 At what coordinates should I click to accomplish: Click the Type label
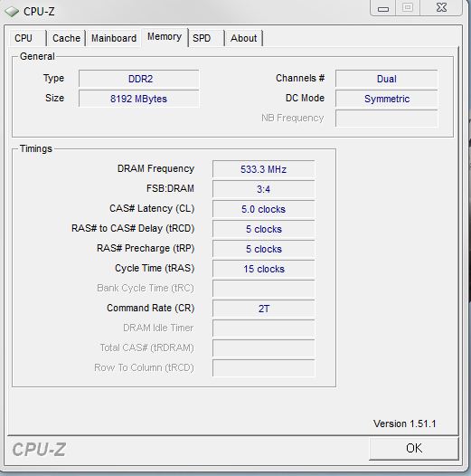pos(53,79)
